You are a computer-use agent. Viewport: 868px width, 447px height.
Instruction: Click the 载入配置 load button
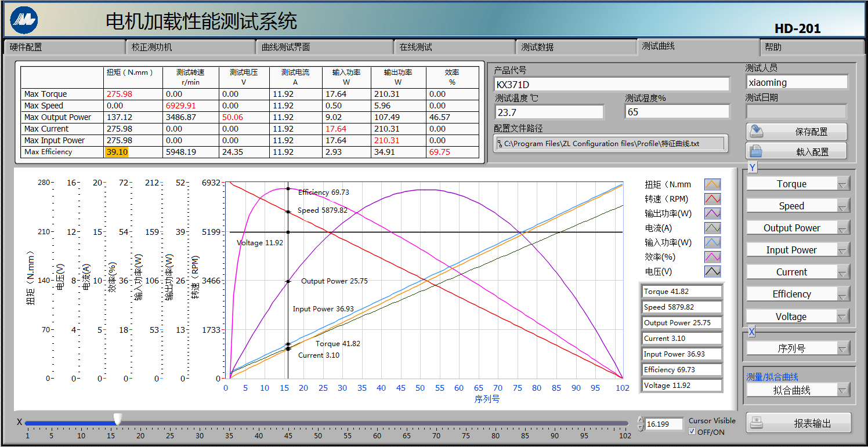[x=796, y=152]
